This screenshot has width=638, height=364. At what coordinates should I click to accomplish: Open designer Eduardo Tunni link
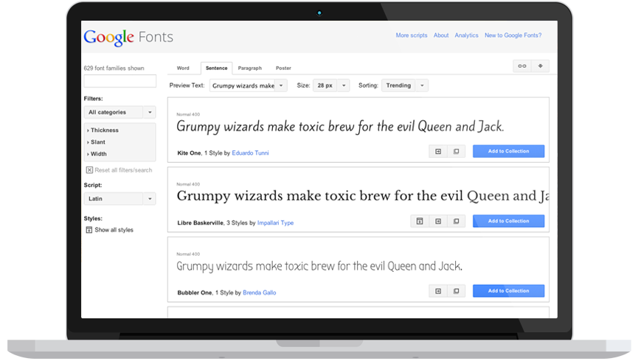(250, 153)
